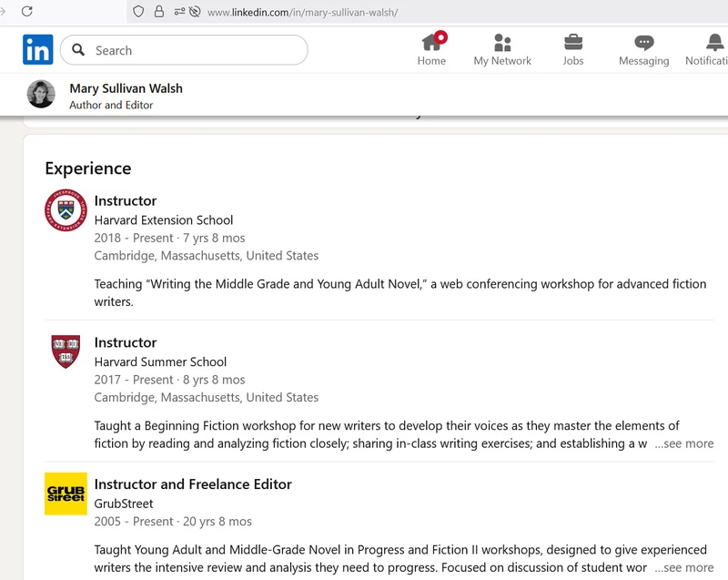The width and height of the screenshot is (728, 580).
Task: Click the '2018 - Present · 7 yrs 8 mos' text
Action: pyautogui.click(x=169, y=238)
